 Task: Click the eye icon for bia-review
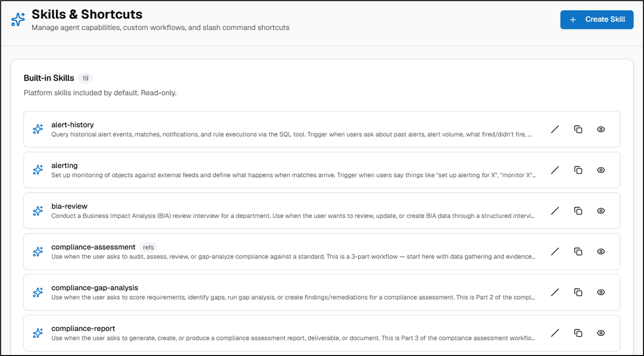[601, 211]
